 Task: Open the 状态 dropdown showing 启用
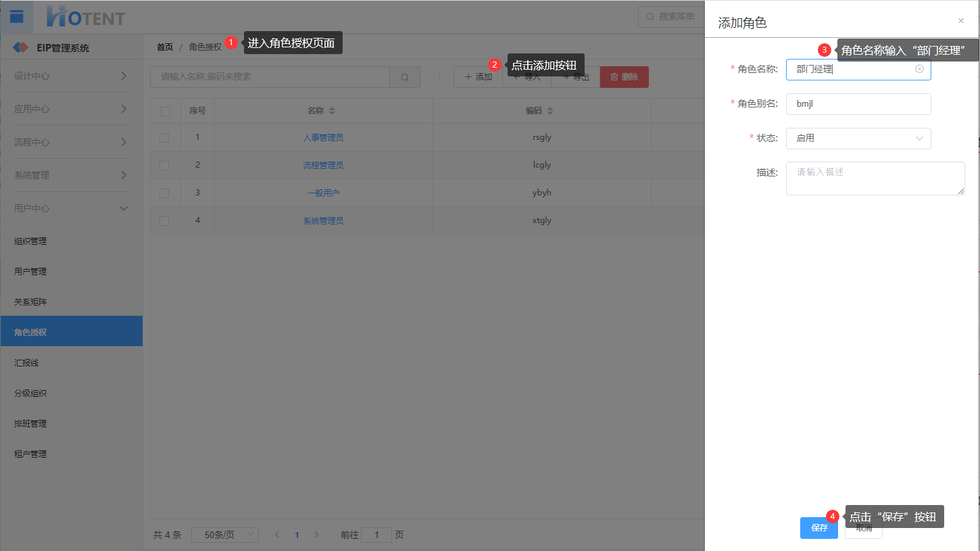click(858, 139)
